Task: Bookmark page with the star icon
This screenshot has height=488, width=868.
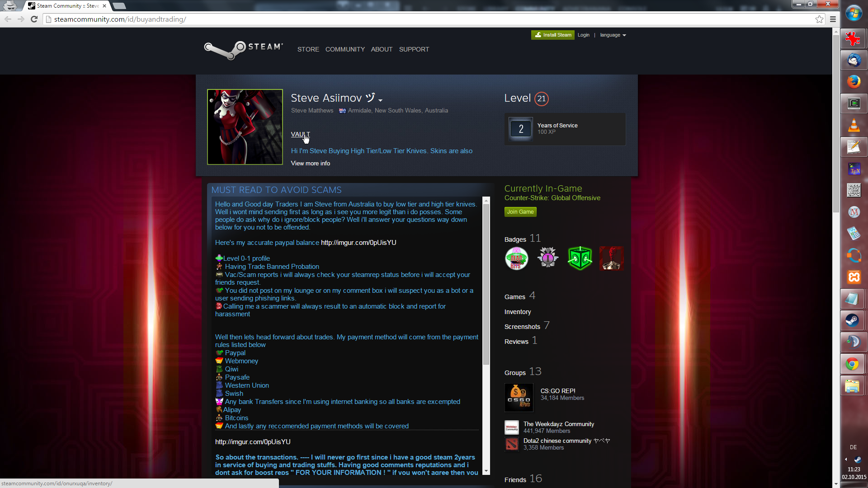Action: coord(819,19)
